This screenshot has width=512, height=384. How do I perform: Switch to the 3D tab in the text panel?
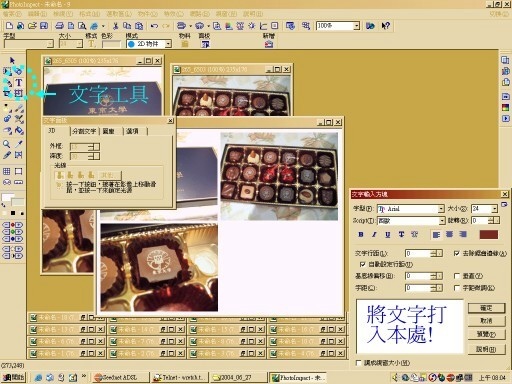[x=52, y=131]
